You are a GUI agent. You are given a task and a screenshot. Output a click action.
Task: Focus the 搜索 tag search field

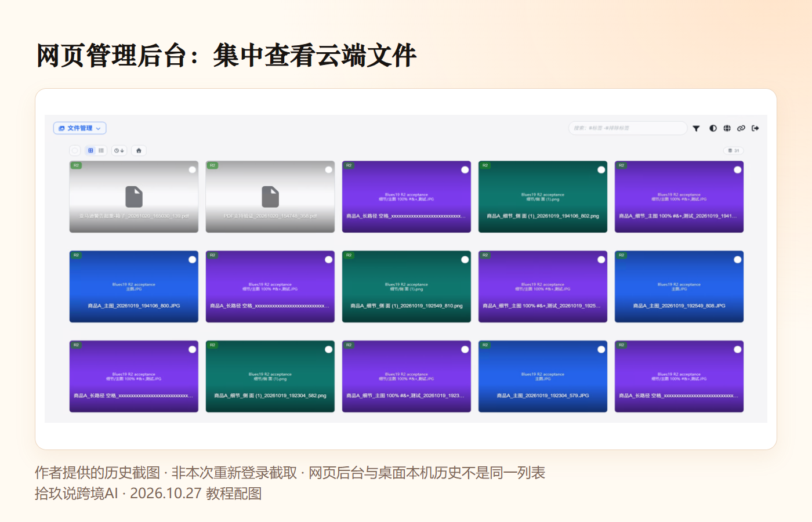point(628,128)
